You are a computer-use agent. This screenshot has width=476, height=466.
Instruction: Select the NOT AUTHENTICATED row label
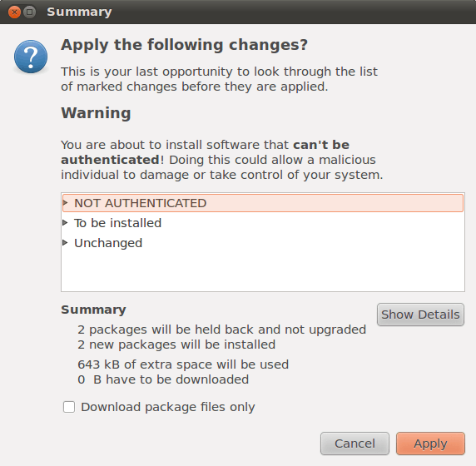pos(141,203)
